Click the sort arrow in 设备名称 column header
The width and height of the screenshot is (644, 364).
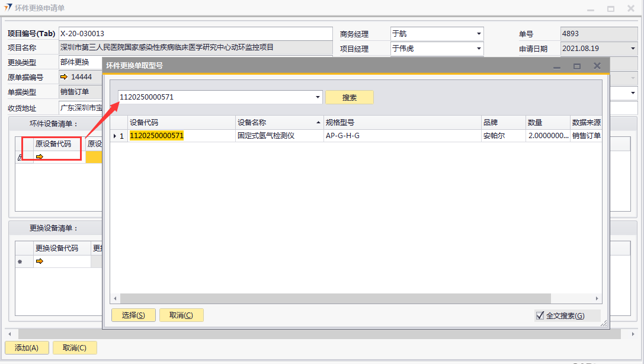pyautogui.click(x=319, y=123)
